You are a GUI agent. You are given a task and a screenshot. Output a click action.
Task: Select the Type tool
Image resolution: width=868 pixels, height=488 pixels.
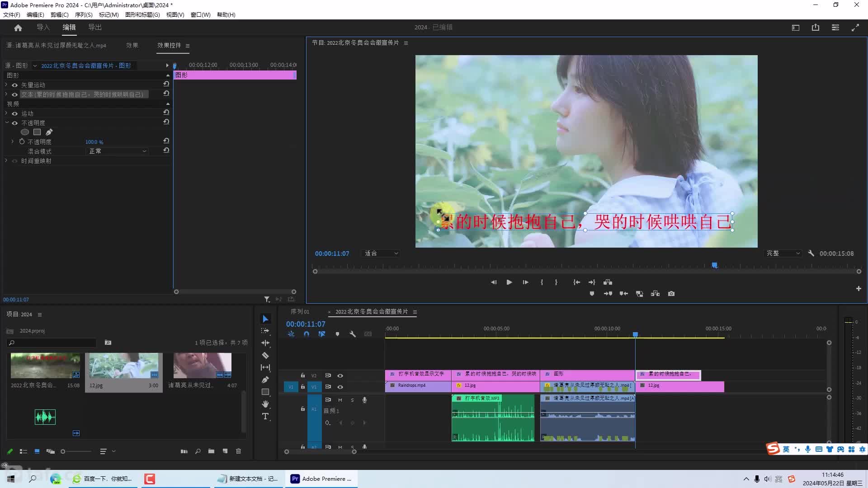265,416
